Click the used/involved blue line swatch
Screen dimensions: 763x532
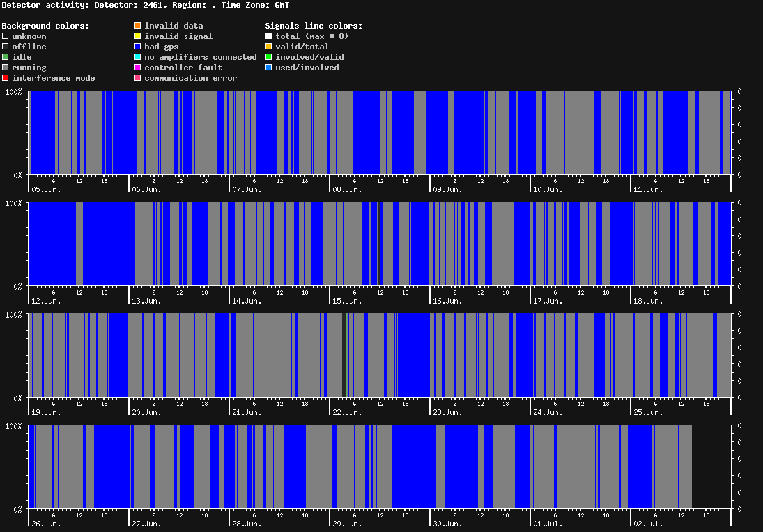click(x=268, y=68)
